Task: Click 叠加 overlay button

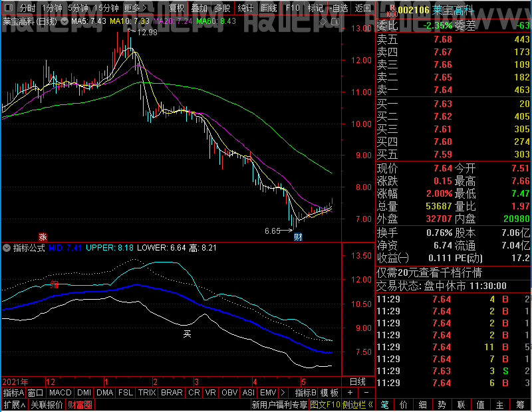Action: pos(199,8)
